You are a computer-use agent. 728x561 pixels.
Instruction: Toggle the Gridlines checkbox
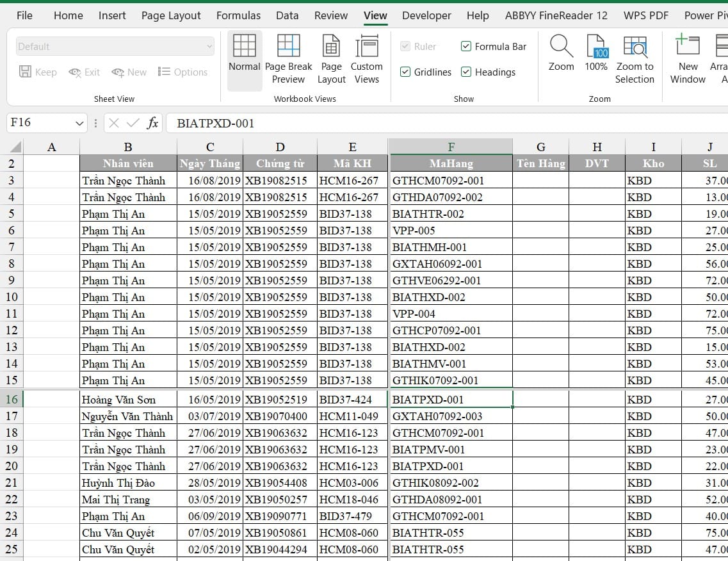(405, 72)
